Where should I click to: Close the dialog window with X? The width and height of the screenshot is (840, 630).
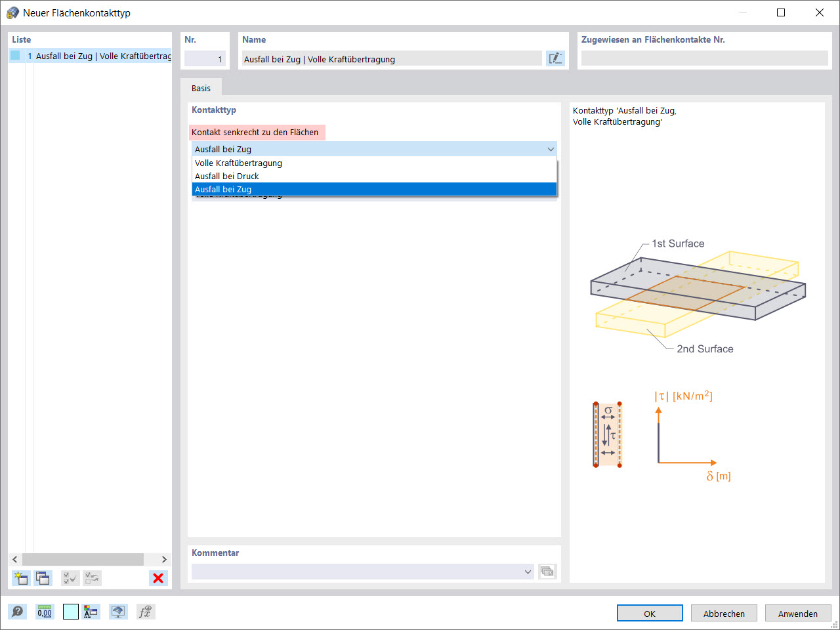820,12
